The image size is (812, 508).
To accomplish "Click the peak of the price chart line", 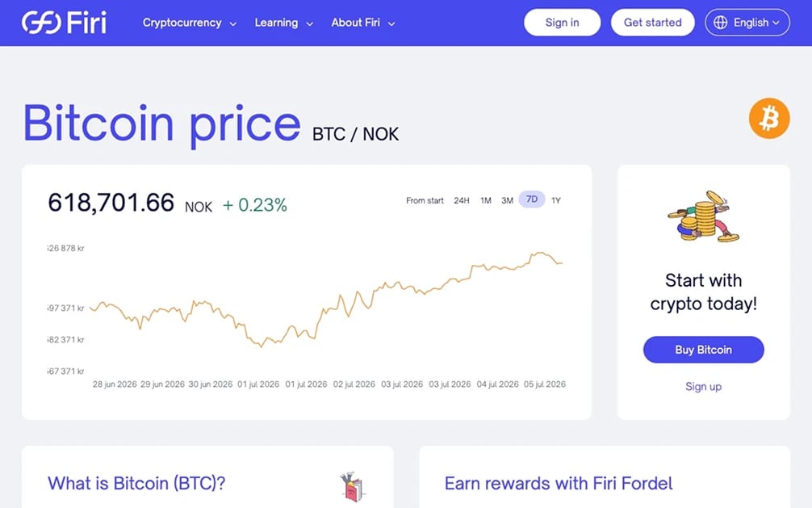I will click(x=539, y=253).
